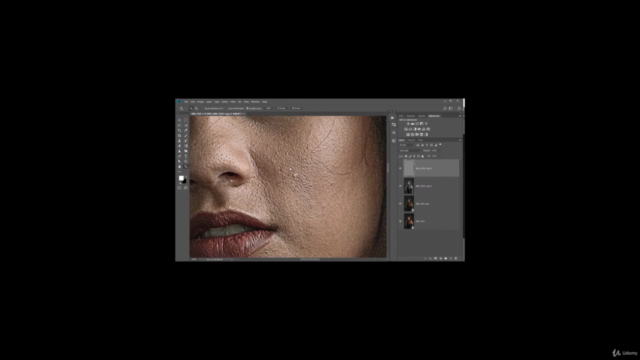Toggle Scrubby Zoom checkbox
The height and width of the screenshot is (360, 640).
point(247,108)
